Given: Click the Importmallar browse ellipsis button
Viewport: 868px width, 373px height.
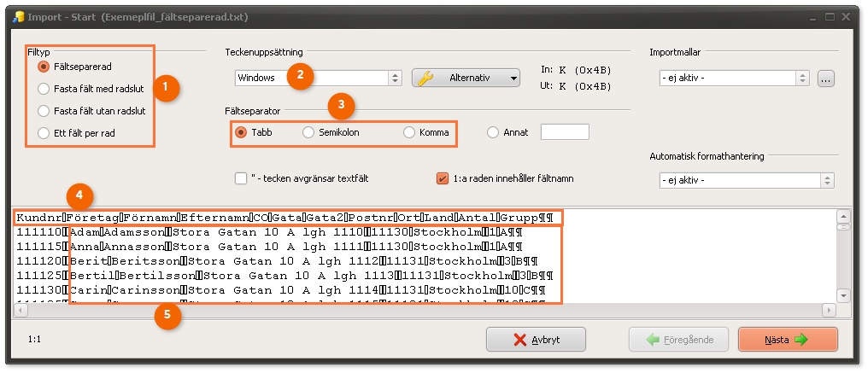Looking at the screenshot, I should click(x=825, y=79).
